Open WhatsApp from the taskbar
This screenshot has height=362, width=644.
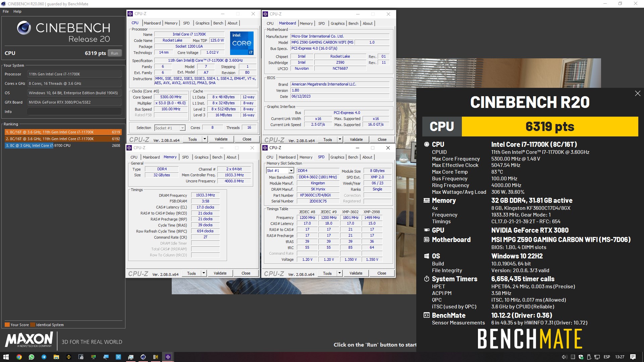point(32,357)
